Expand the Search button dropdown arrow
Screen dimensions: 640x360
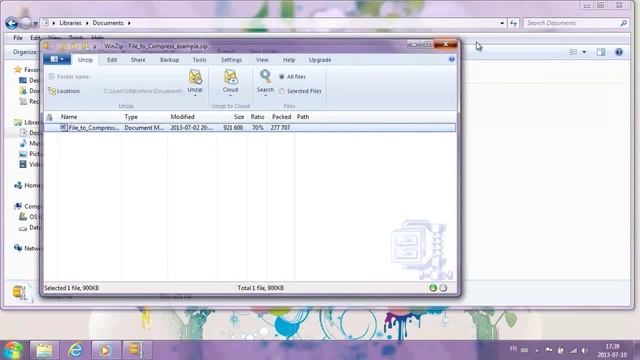click(x=265, y=96)
